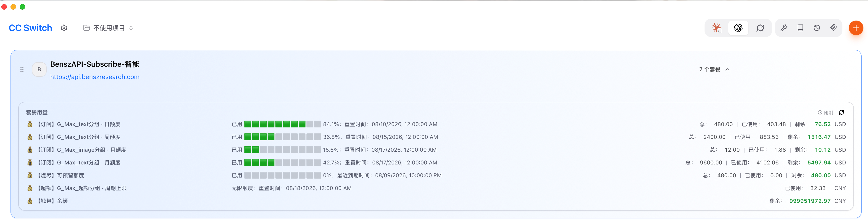Click the remaining value 5497.94
Image resolution: width=868 pixels, height=222 pixels.
(819, 163)
